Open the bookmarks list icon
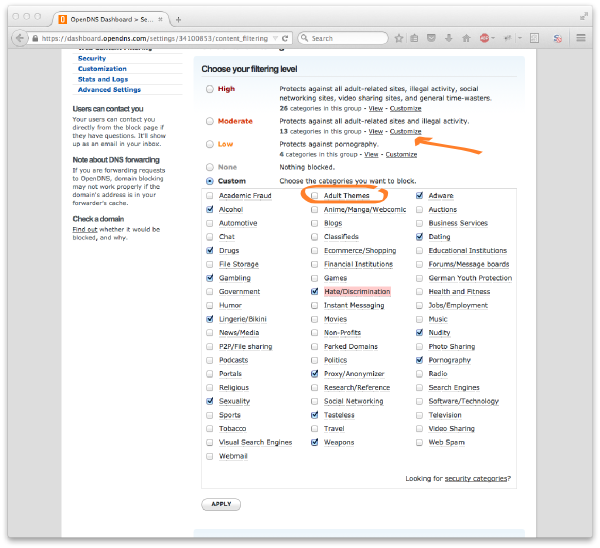This screenshot has width=600, height=548. [x=414, y=38]
